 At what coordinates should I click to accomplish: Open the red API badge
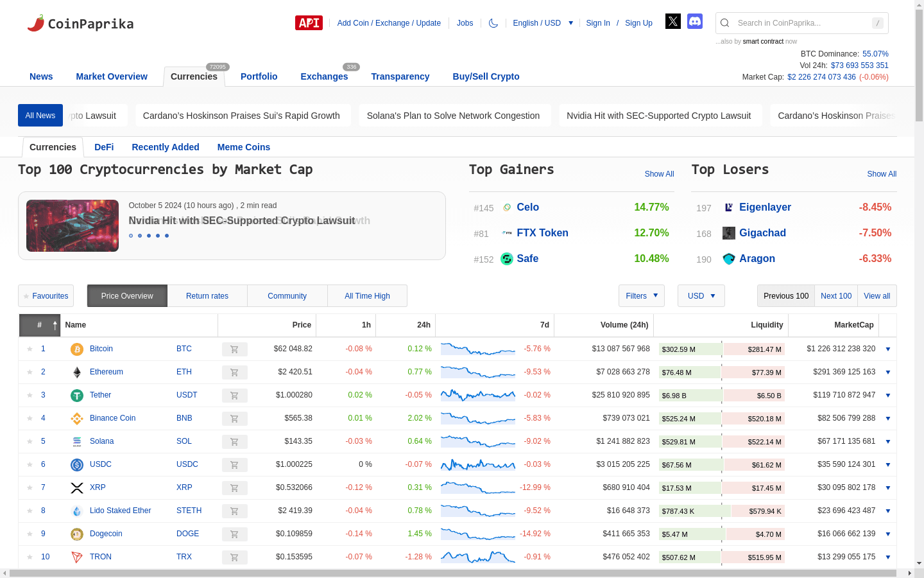point(309,22)
